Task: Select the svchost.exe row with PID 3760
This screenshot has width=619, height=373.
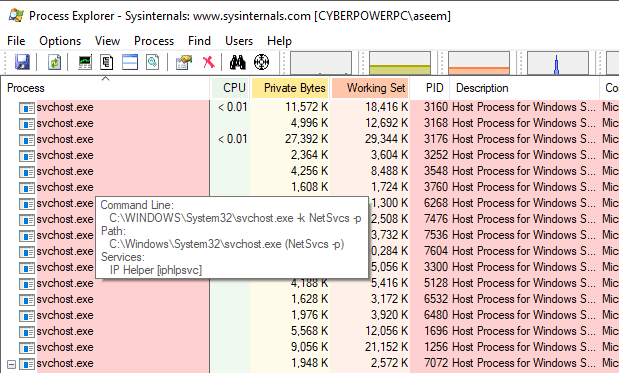Action: click(x=310, y=187)
